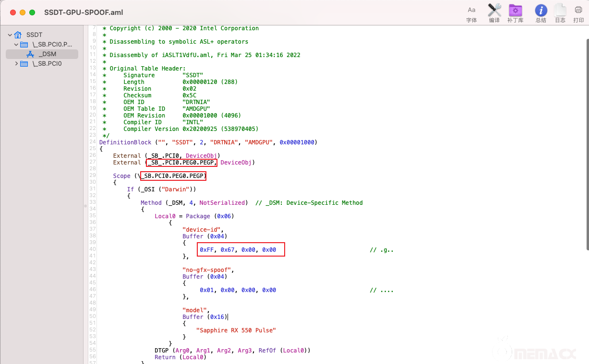This screenshot has width=589, height=364.
Task: Click the "Sapphire RX 550 Pulse" string
Action: pyautogui.click(x=236, y=330)
